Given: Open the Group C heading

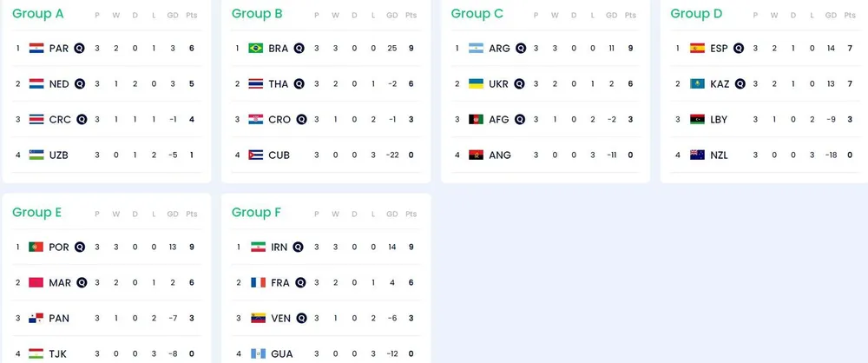Looking at the screenshot, I should (477, 14).
